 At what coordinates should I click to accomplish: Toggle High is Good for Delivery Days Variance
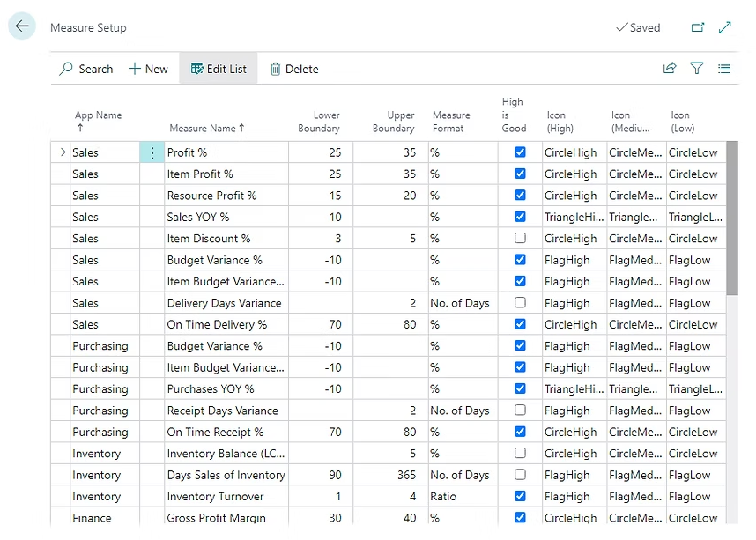(x=520, y=303)
